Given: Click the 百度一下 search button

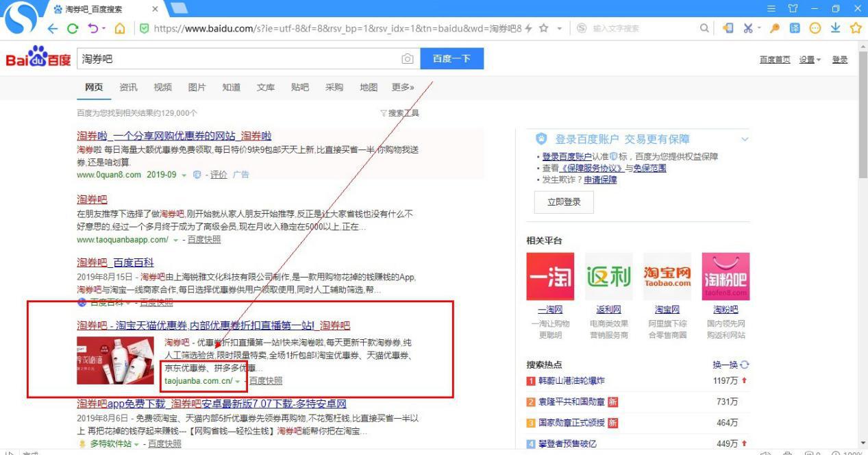Looking at the screenshot, I should coord(451,59).
